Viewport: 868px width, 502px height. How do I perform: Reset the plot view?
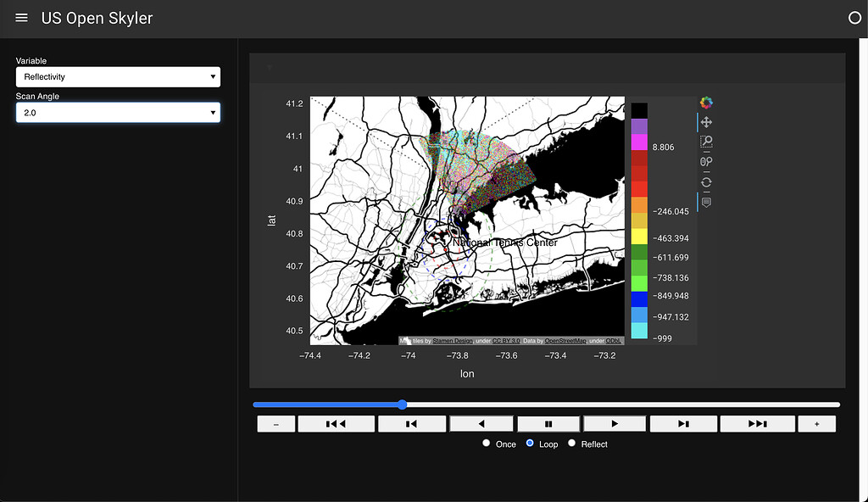coord(706,181)
